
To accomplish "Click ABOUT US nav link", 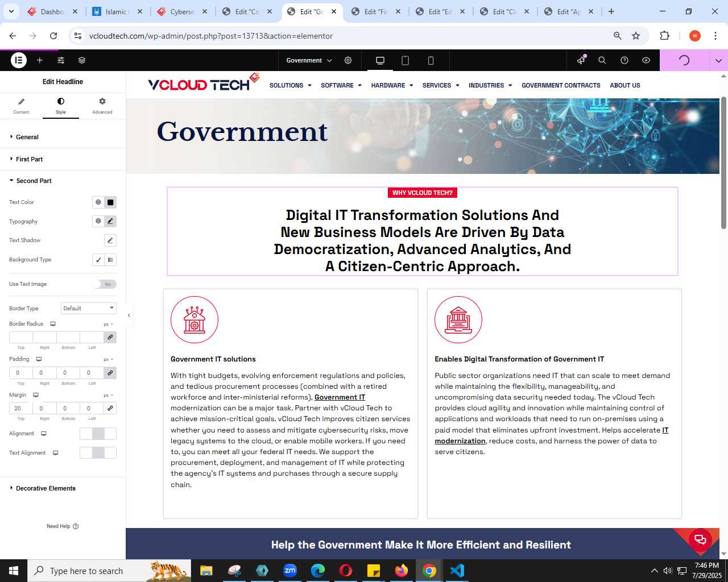I will (x=625, y=85).
